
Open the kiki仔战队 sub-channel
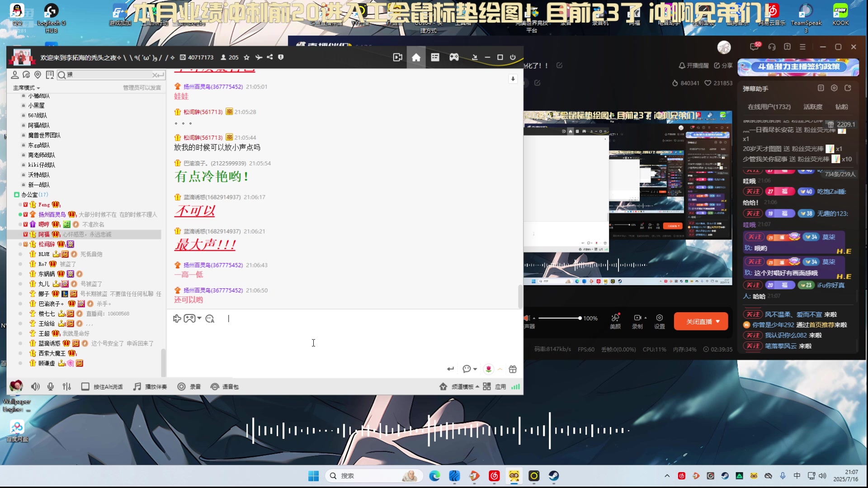(41, 165)
